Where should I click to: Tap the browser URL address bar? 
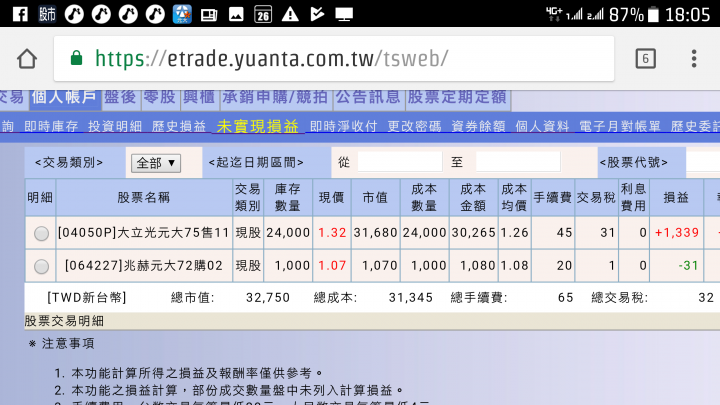334,59
